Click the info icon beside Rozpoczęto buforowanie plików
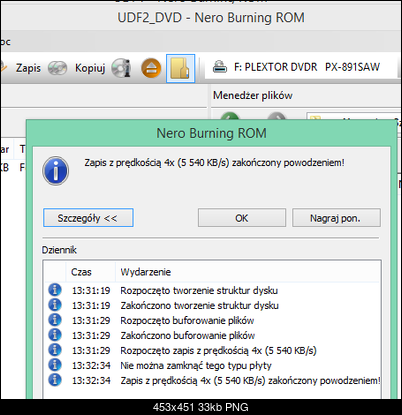 [55, 320]
